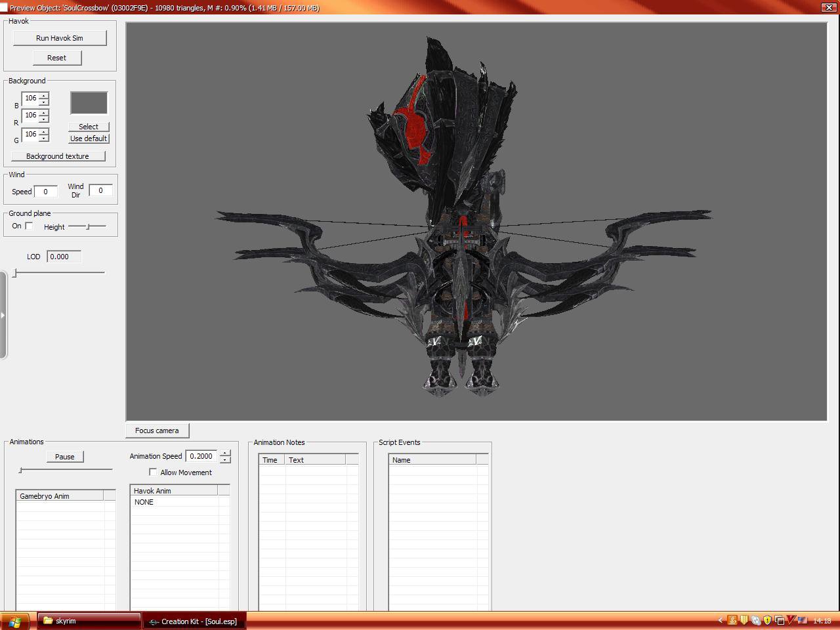Viewport: 840px width, 630px height.
Task: Expand the collapsed left side panel handle
Action: (x=3, y=315)
